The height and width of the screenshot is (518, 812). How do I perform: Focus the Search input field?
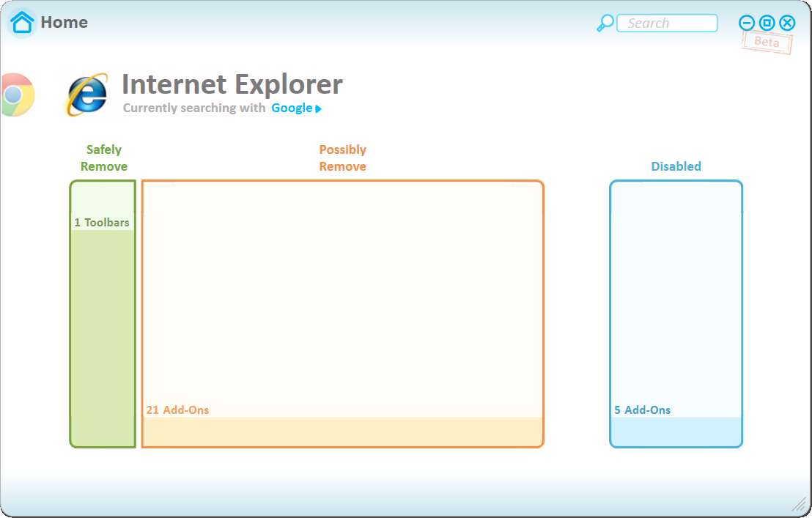pyautogui.click(x=667, y=23)
